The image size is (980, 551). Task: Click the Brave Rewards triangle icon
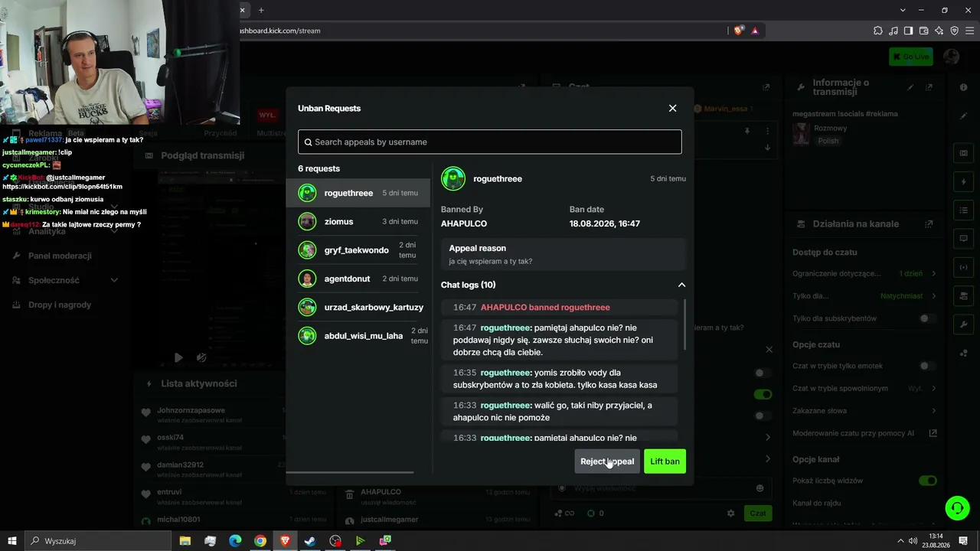(x=755, y=31)
